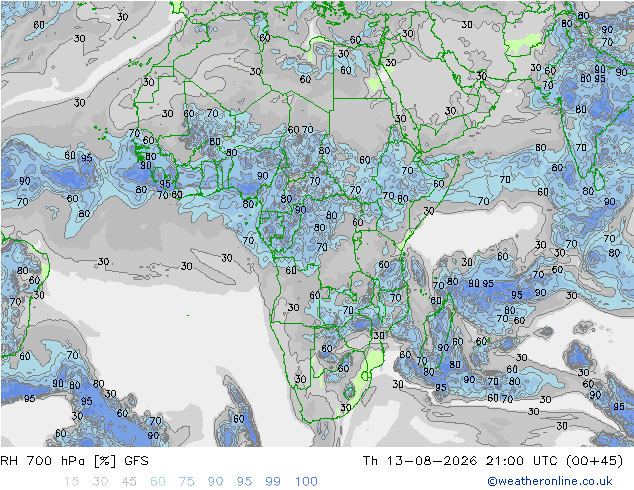Select the 30 legend value

(100, 481)
